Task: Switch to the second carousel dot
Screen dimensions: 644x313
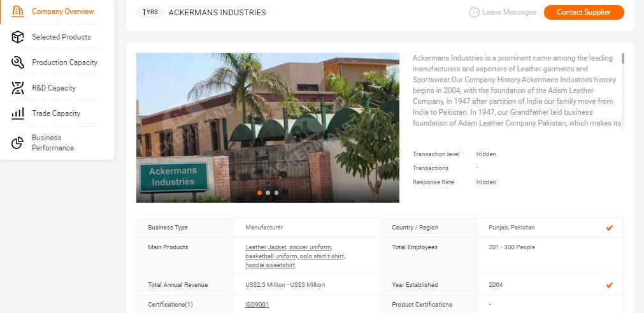Action: (268, 193)
